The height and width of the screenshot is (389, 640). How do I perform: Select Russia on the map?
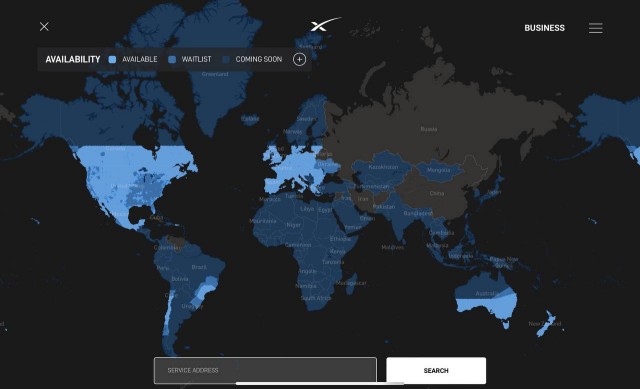pos(429,129)
